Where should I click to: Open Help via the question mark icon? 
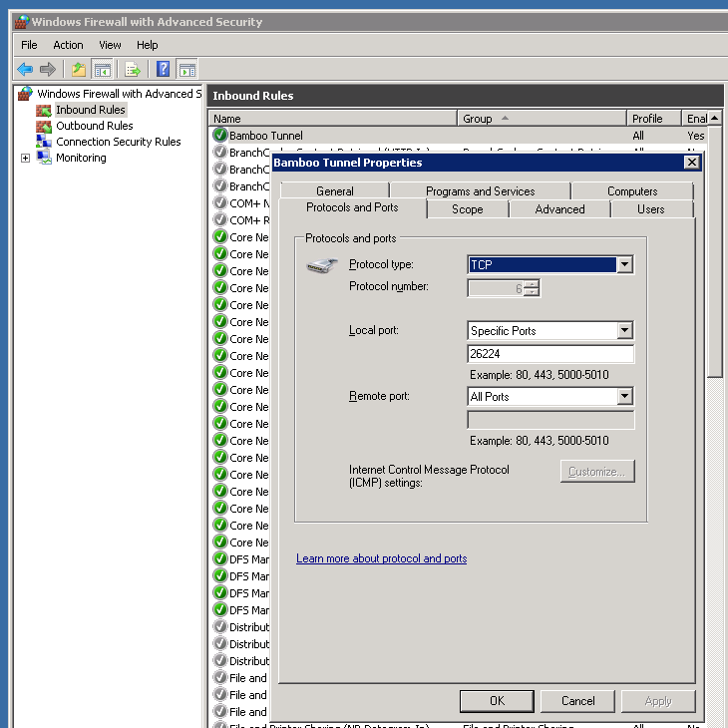[x=163, y=69]
